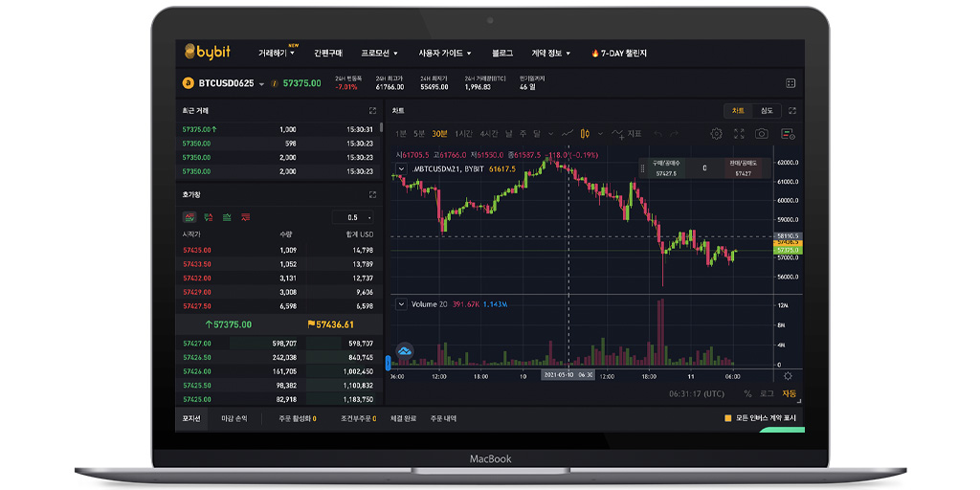Toggle 자동 auto scale
This screenshot has height=490, width=980.
pyautogui.click(x=790, y=393)
